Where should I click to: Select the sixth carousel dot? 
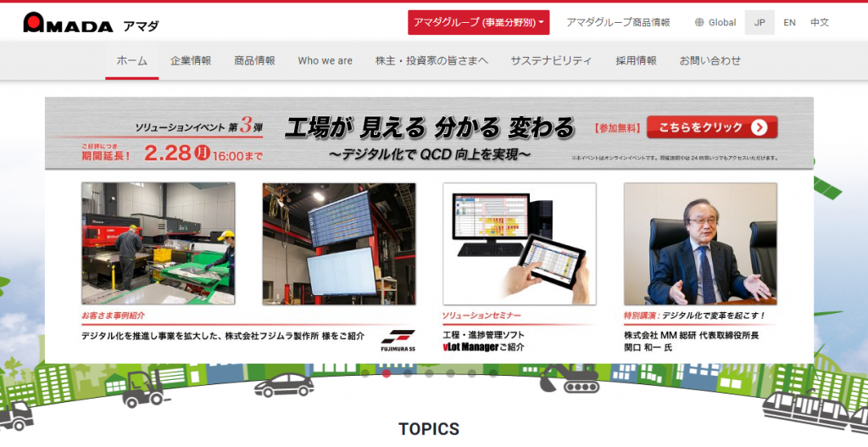pos(471,373)
